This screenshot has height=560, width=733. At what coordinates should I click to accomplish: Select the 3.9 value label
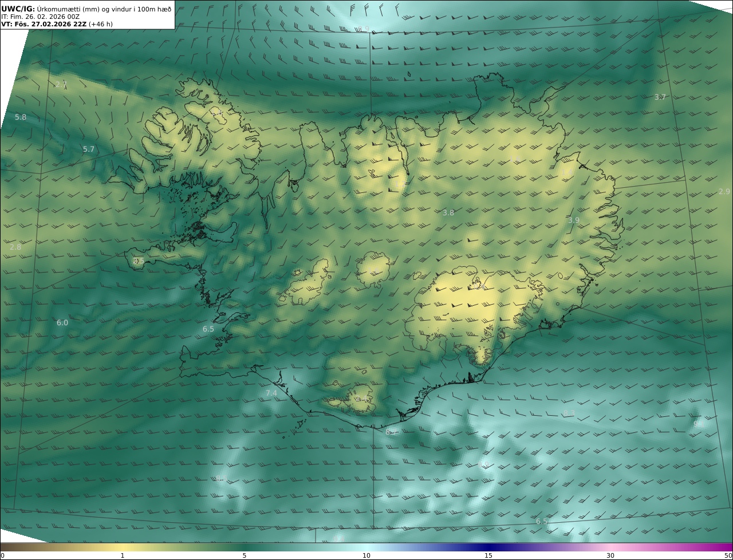pos(574,220)
